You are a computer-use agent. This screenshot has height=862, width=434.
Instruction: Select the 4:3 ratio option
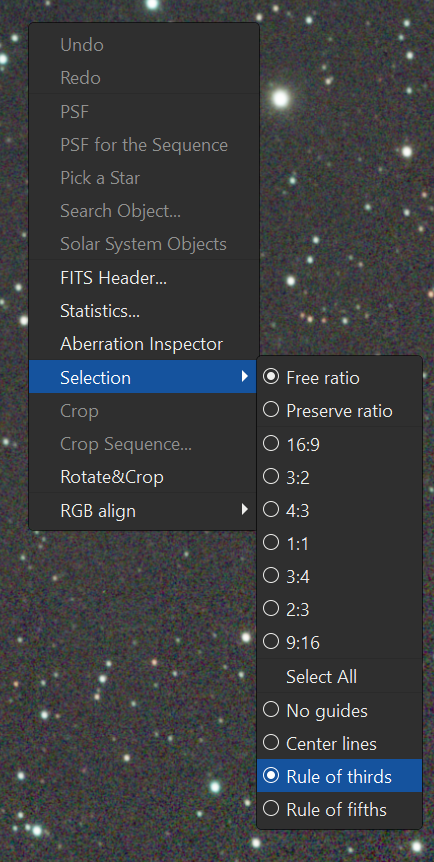click(x=339, y=510)
